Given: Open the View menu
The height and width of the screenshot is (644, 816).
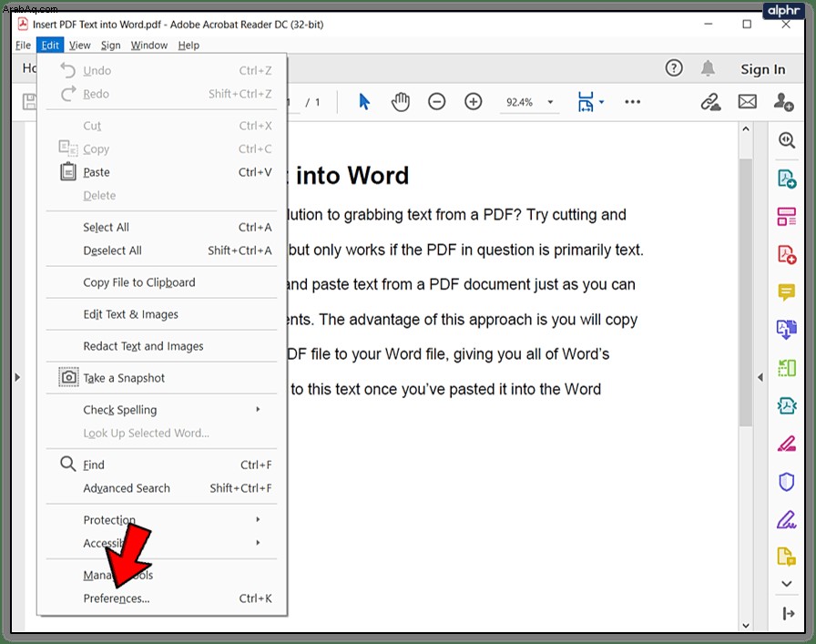Looking at the screenshot, I should [x=79, y=46].
